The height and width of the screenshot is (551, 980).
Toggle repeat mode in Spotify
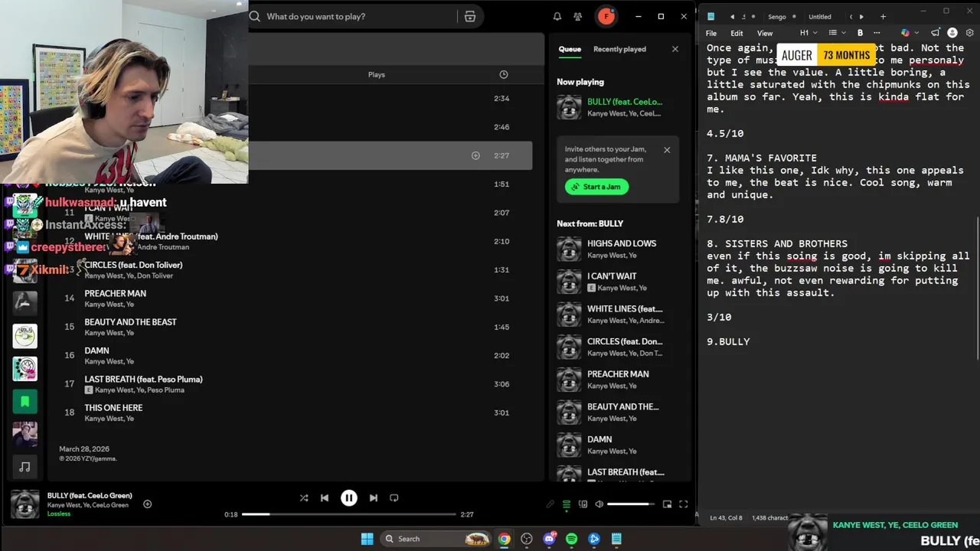pos(394,497)
